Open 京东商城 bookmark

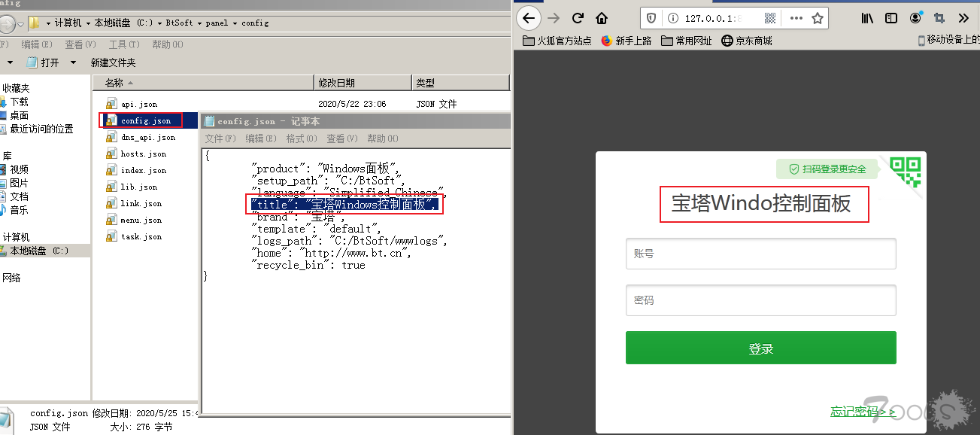(747, 41)
